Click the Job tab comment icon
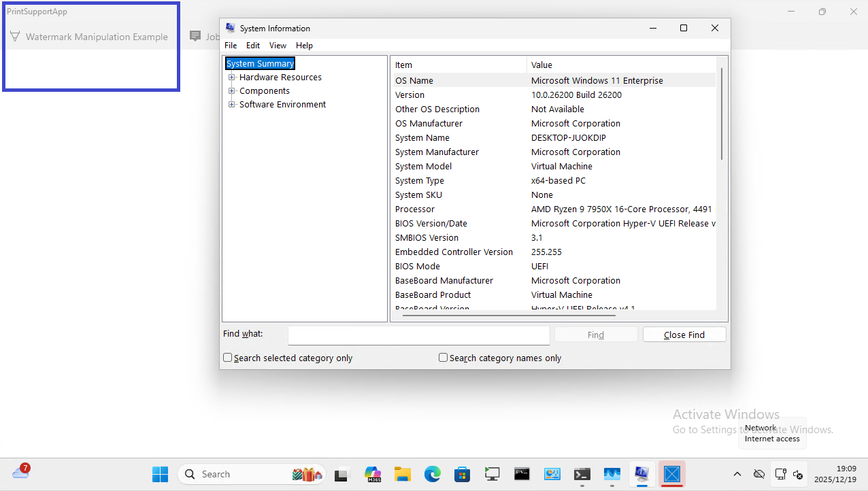868x491 pixels. 195,37
